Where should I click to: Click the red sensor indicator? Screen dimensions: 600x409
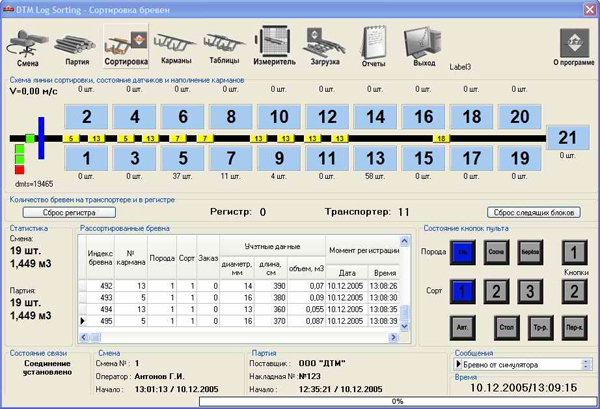(20, 169)
